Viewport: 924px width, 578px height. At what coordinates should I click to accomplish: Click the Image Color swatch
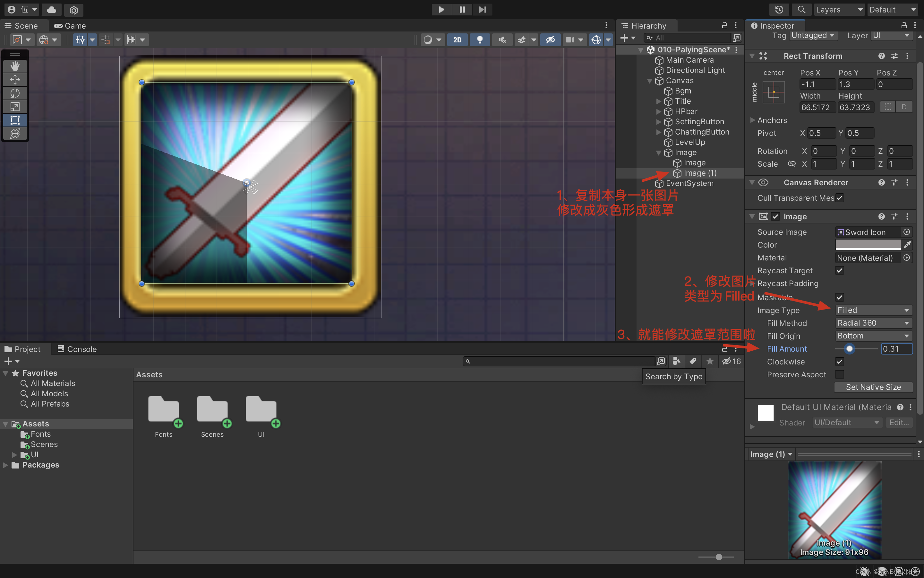(868, 245)
